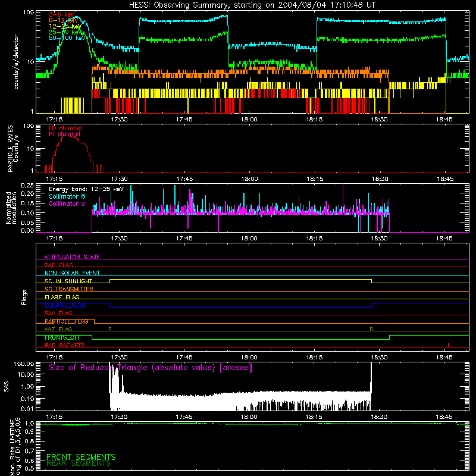Image resolution: width=476 pixels, height=476 pixels.
Task: Click the ATTENUATOR_STATE flag label
Action: (72, 257)
